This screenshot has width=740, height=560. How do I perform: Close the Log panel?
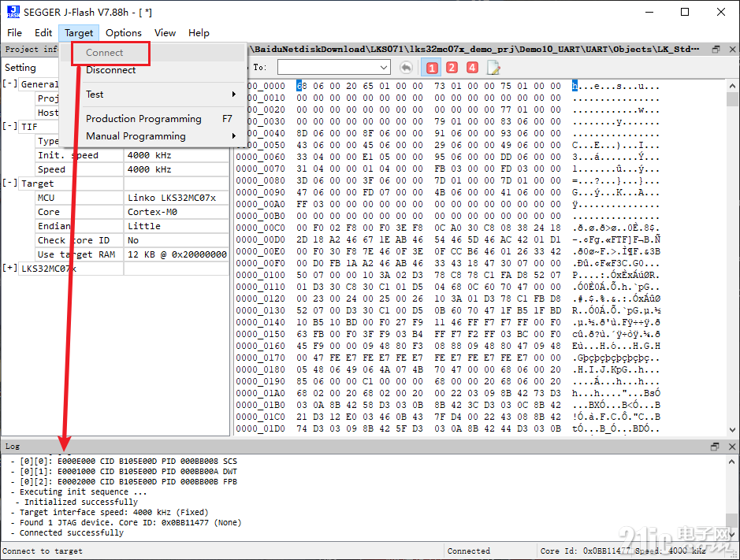[732, 447]
